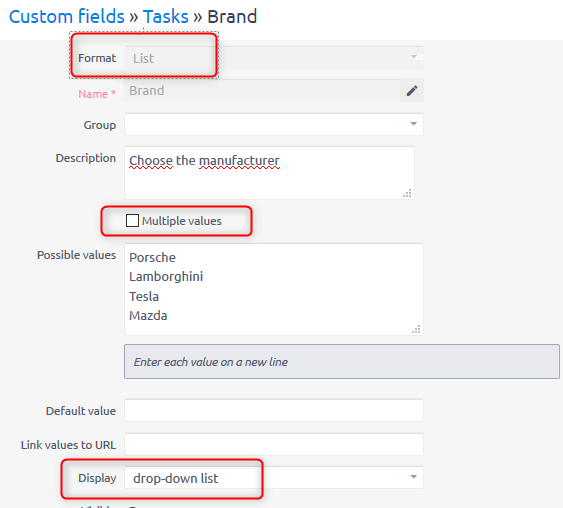Click the pencil edit icon beside Name
The width and height of the screenshot is (563, 508).
point(412,90)
